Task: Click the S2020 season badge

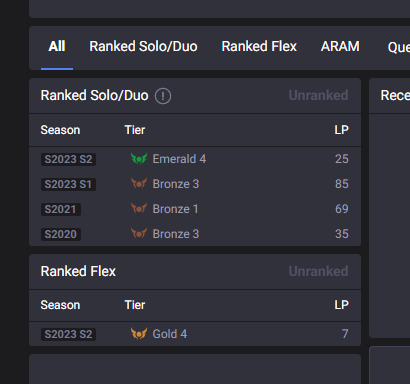Action: (x=61, y=234)
